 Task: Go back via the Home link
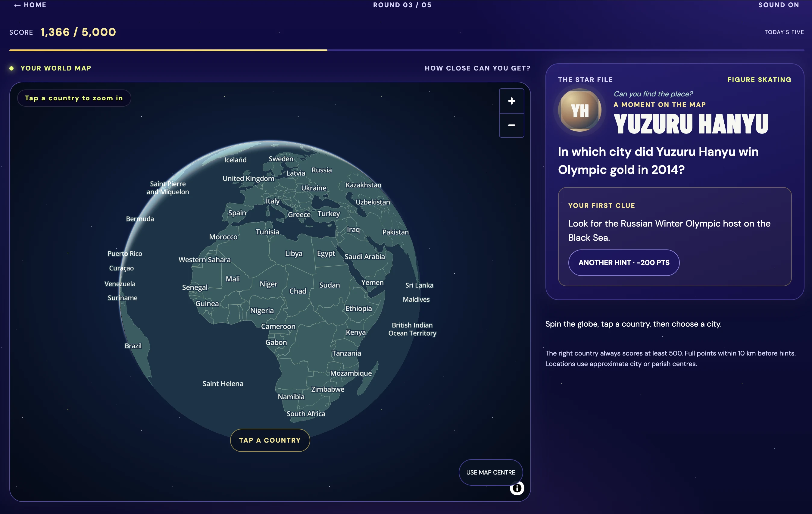click(30, 5)
